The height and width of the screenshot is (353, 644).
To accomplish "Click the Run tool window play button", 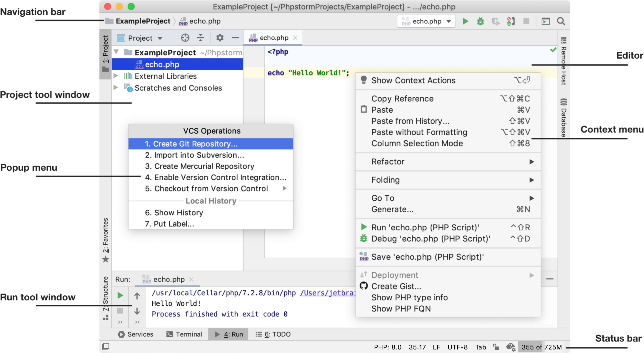I will pyautogui.click(x=120, y=295).
